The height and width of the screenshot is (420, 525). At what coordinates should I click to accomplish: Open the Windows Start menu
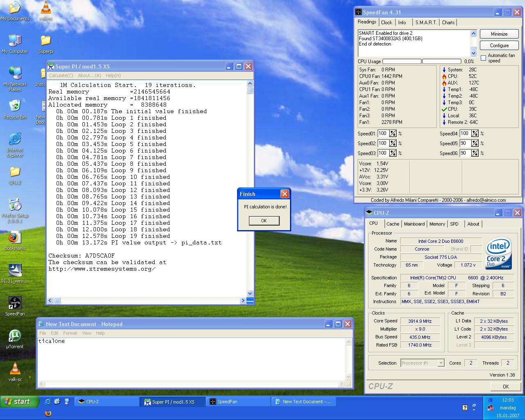pos(20,402)
